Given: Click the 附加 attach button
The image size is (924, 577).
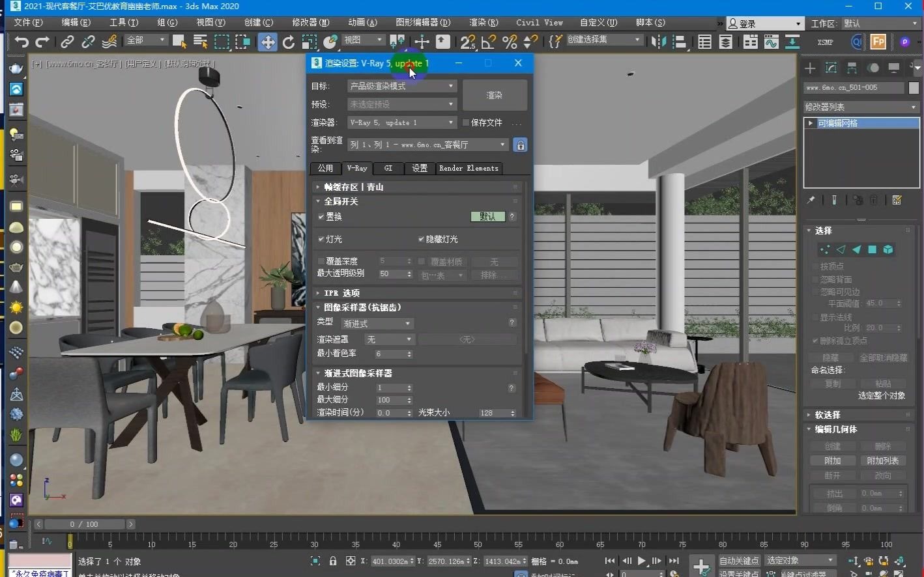Looking at the screenshot, I should [833, 460].
